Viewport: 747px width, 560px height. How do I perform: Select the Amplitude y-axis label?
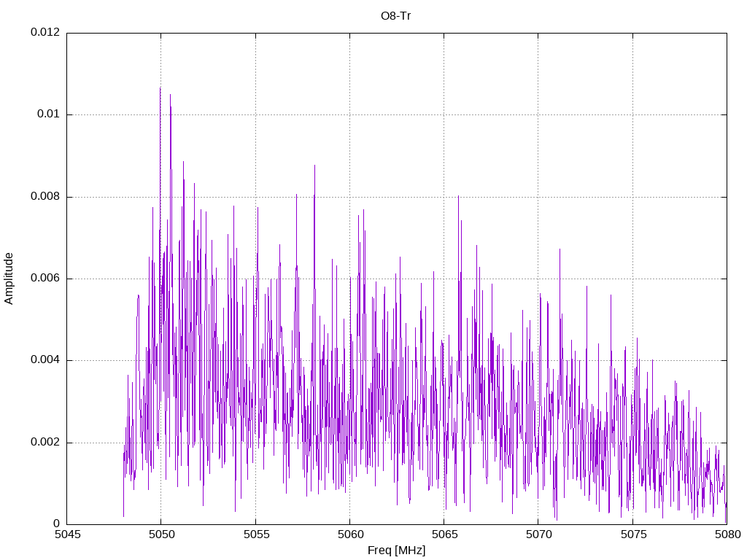pyautogui.click(x=9, y=279)
